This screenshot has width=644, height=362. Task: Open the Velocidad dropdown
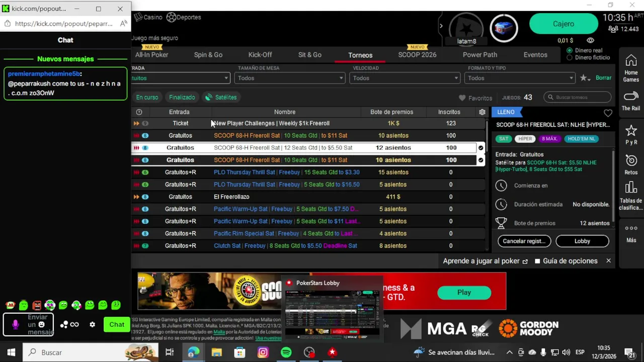point(405,78)
